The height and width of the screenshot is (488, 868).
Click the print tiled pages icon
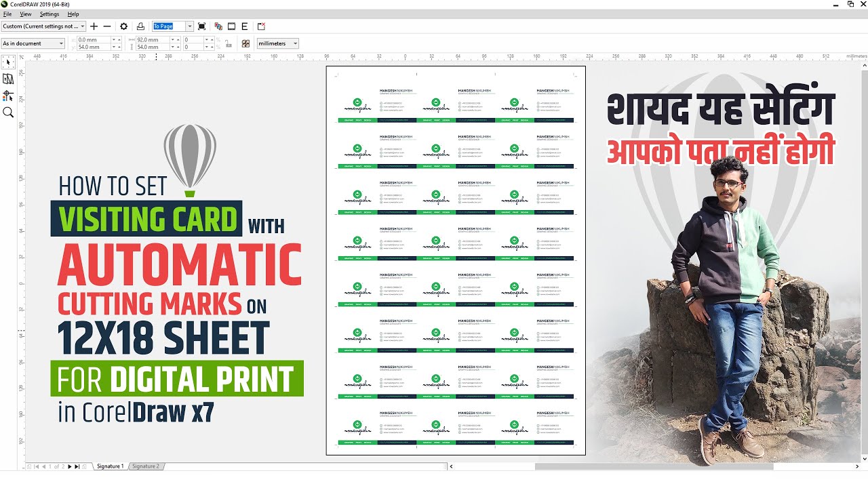(x=245, y=43)
